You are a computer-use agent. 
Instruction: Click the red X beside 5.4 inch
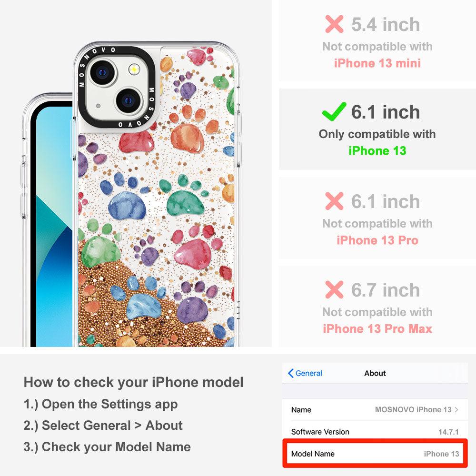point(334,24)
